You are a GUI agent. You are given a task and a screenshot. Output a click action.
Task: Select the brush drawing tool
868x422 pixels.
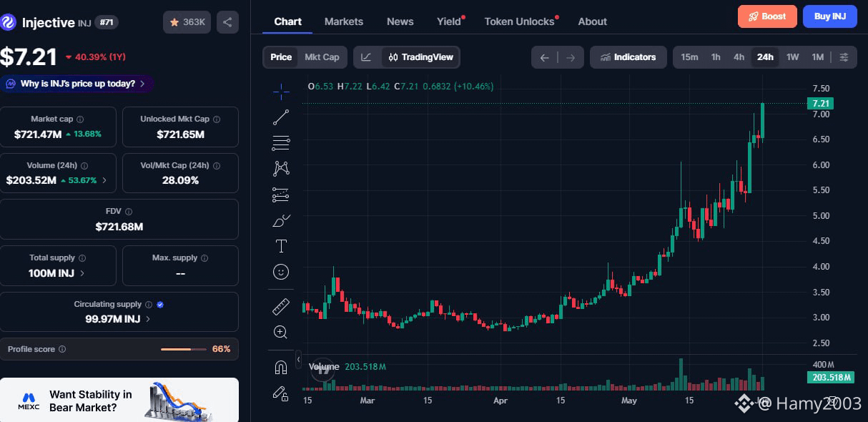click(281, 220)
